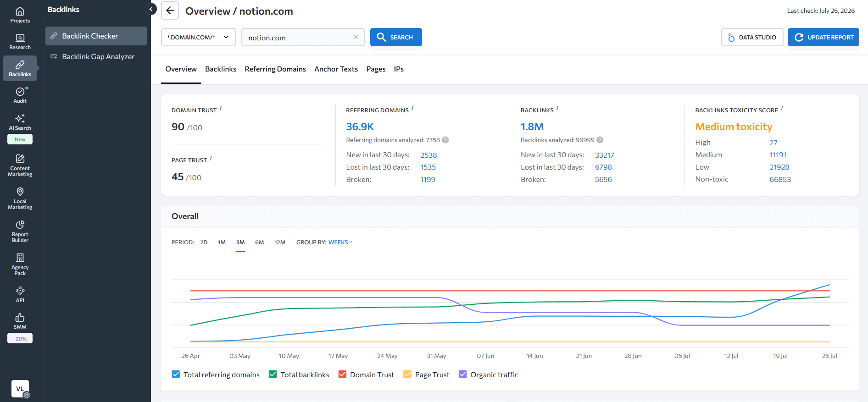The height and width of the screenshot is (402, 868).
Task: Open Backlink Gap Analyzer
Action: [x=96, y=56]
